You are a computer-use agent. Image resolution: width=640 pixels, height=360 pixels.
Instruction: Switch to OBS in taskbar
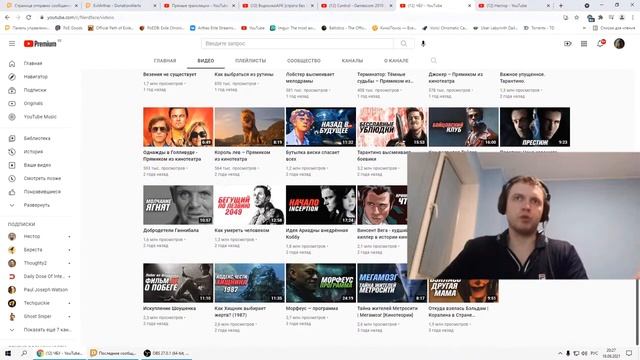pos(166,353)
